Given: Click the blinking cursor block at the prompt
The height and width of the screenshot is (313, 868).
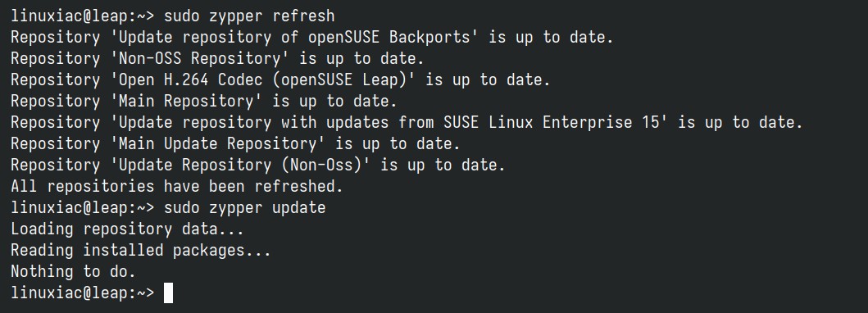Looking at the screenshot, I should (168, 293).
